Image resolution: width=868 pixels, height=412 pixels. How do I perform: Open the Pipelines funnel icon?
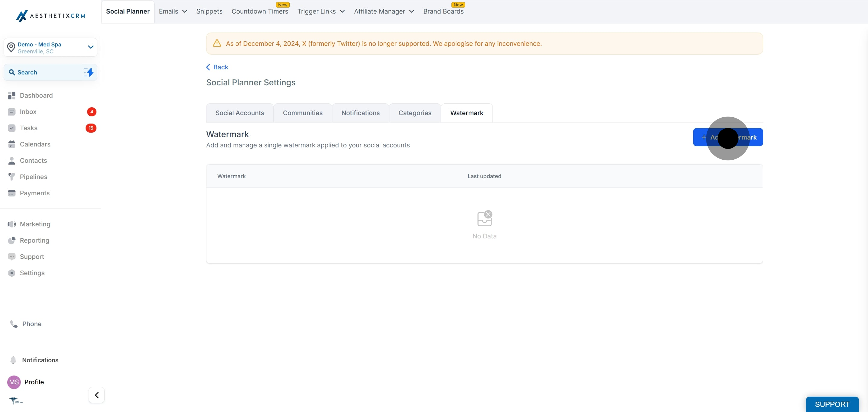click(x=11, y=177)
